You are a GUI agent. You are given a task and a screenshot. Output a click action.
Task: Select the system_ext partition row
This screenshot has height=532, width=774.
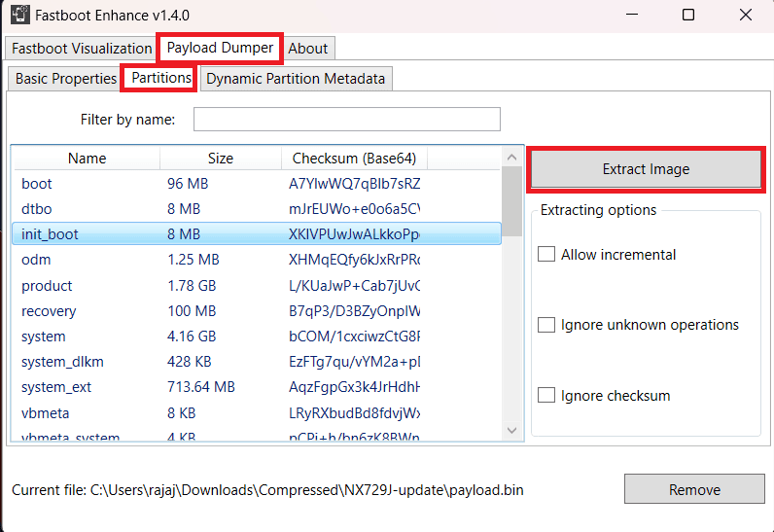257,387
